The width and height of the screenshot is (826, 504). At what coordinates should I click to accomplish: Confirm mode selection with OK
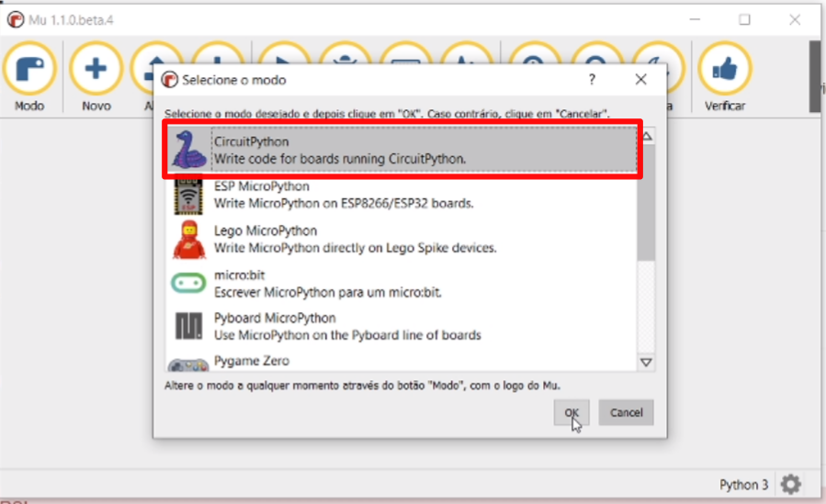(x=571, y=412)
